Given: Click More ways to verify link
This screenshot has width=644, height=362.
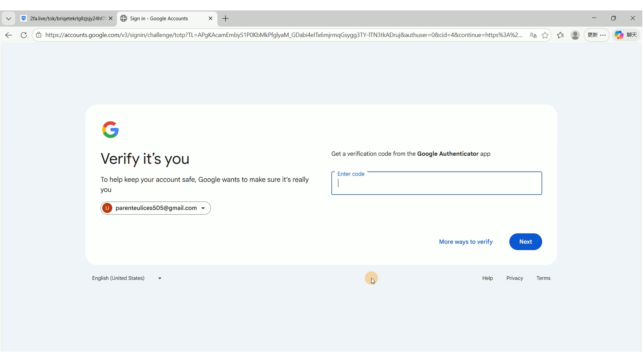Looking at the screenshot, I should pyautogui.click(x=465, y=242).
